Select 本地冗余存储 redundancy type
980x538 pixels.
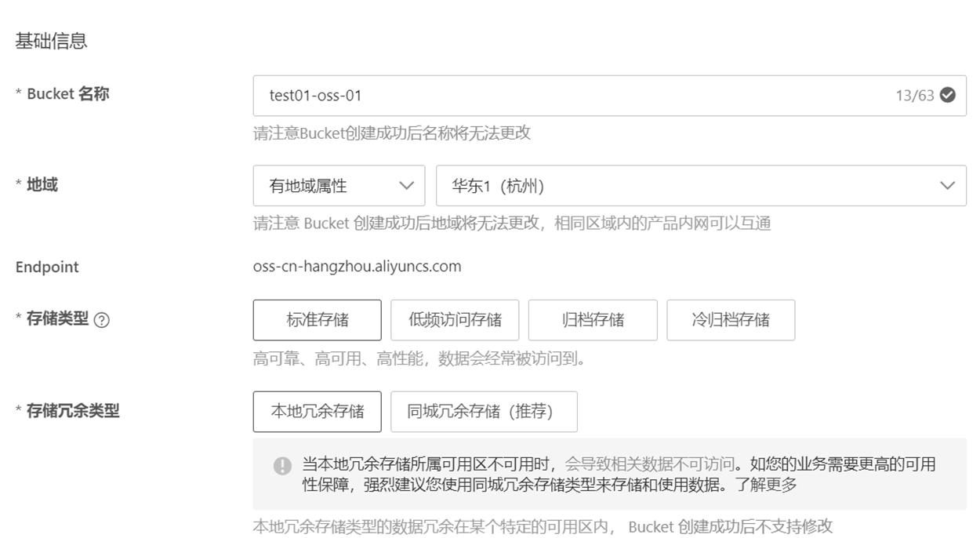tap(318, 412)
